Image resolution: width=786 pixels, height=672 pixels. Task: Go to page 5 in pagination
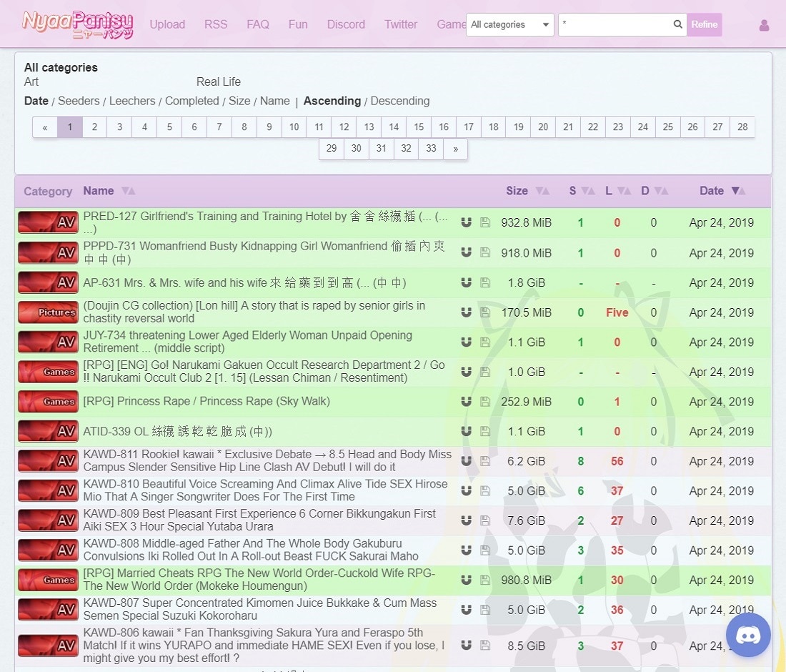point(169,127)
